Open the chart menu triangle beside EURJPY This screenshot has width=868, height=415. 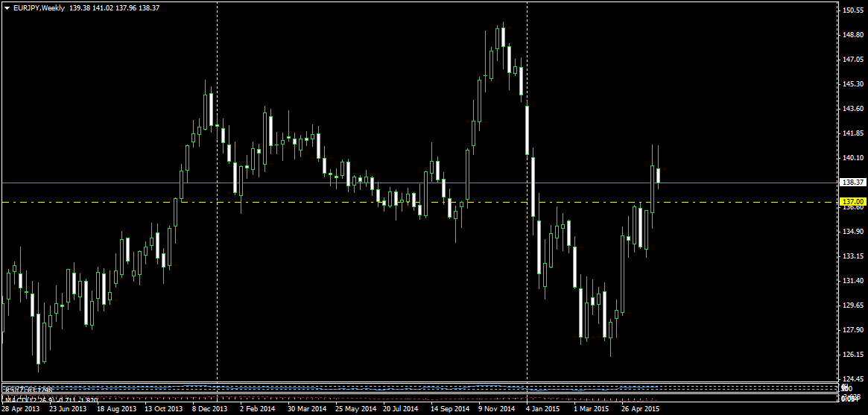pos(7,8)
